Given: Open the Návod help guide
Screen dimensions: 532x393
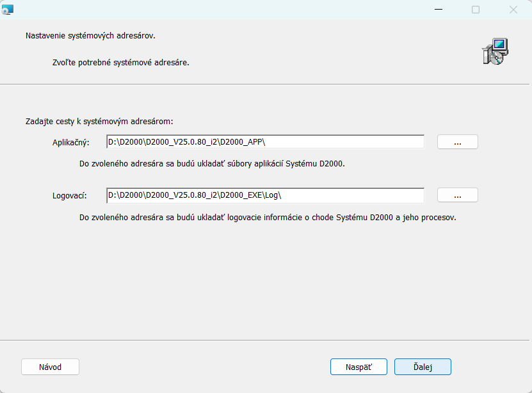Looking at the screenshot, I should point(50,367).
